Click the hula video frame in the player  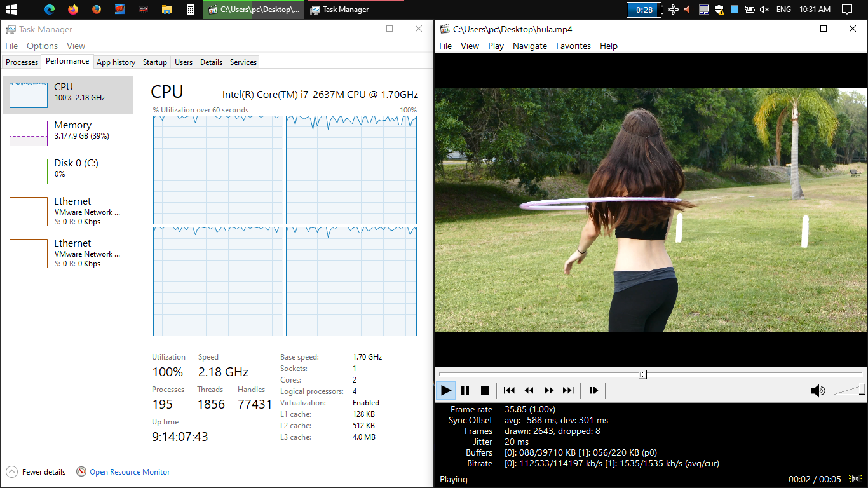click(651, 210)
